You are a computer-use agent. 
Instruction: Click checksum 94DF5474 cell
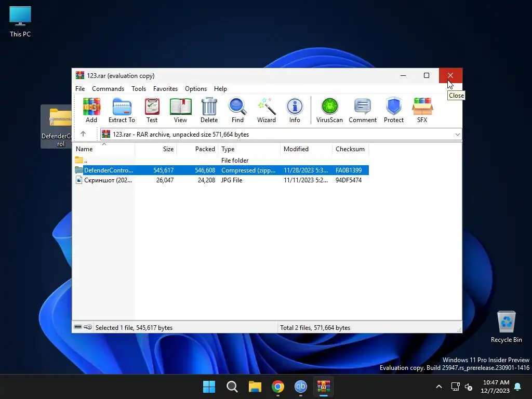point(349,180)
